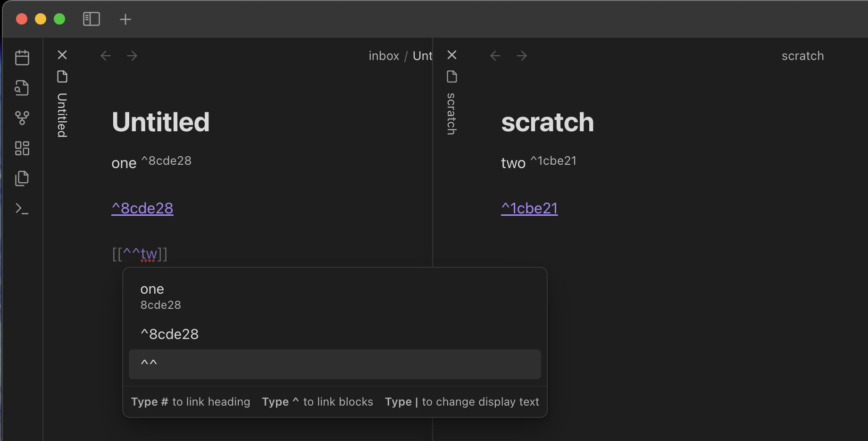This screenshot has height=441, width=868.
Task: Choose the ^8cde28 suggestion entry
Action: (335, 334)
